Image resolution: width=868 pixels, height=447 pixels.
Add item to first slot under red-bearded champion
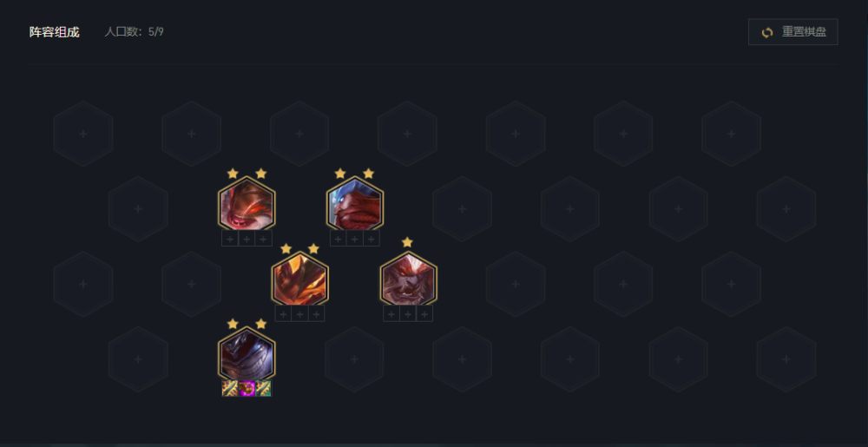pyautogui.click(x=338, y=239)
